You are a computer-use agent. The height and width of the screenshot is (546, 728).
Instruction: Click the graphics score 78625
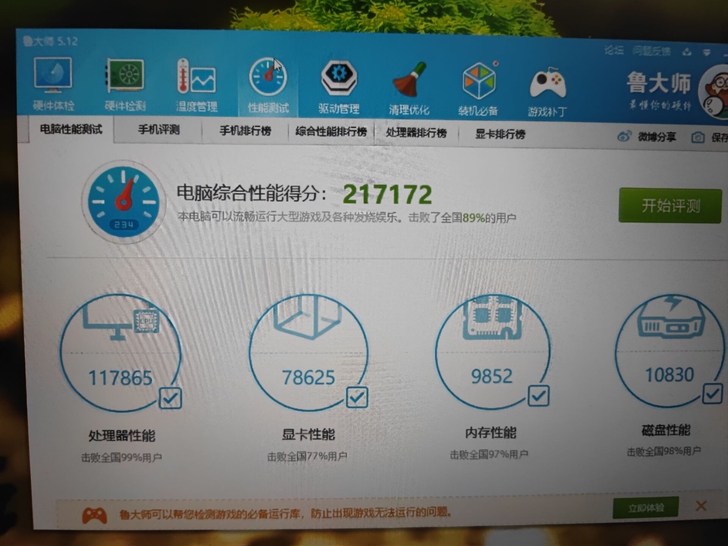pos(308,377)
